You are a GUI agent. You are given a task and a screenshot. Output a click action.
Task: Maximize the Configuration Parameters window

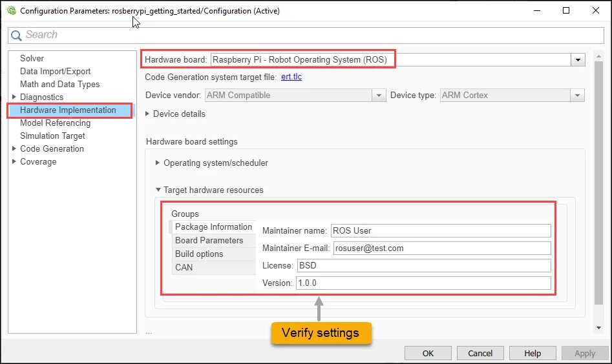pos(566,10)
